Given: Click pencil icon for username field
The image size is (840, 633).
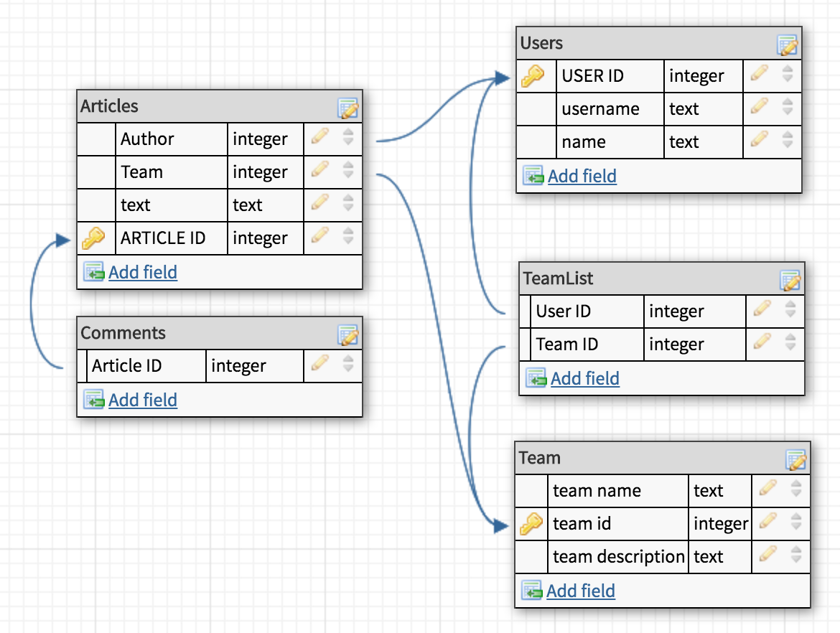Looking at the screenshot, I should point(759,108).
